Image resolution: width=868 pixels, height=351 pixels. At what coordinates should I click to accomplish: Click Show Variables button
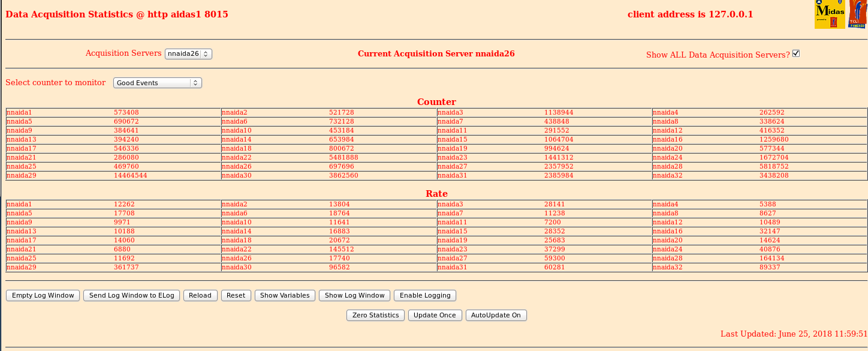coord(285,295)
